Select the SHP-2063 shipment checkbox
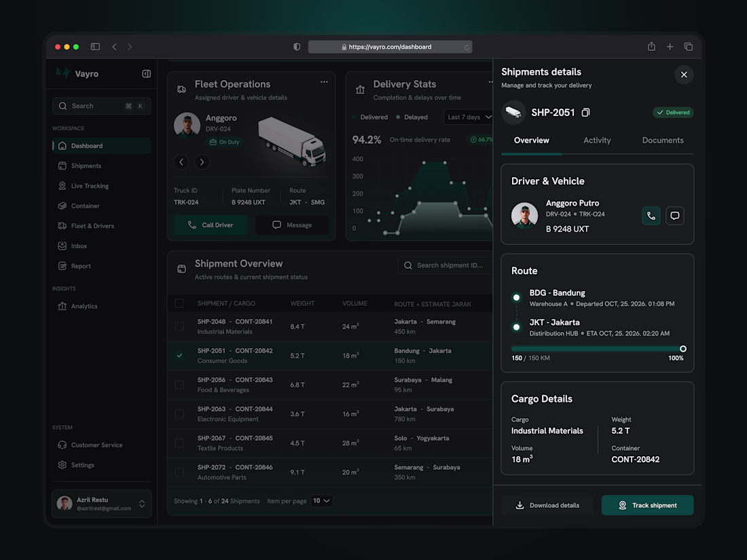 point(179,414)
